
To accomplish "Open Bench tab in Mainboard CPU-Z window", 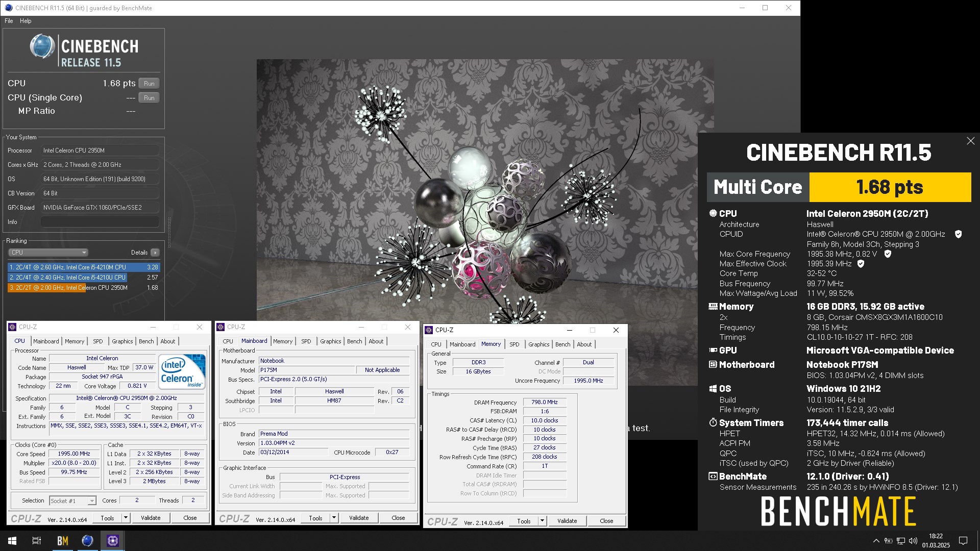I will point(355,341).
